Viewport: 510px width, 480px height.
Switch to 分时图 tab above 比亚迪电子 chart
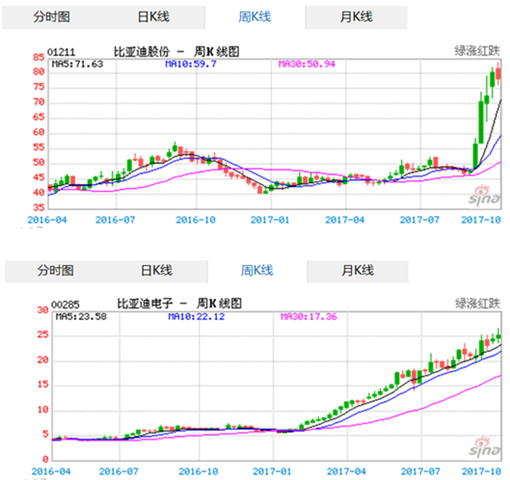pos(55,270)
